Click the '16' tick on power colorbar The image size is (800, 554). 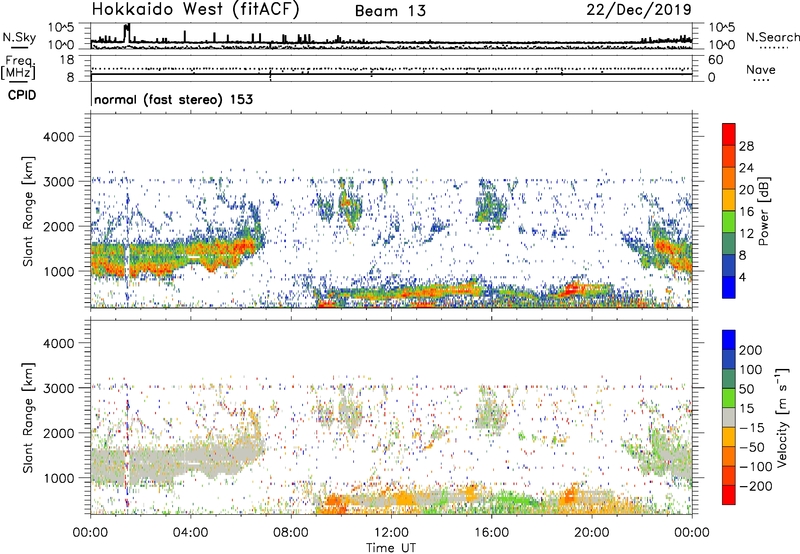tap(746, 212)
